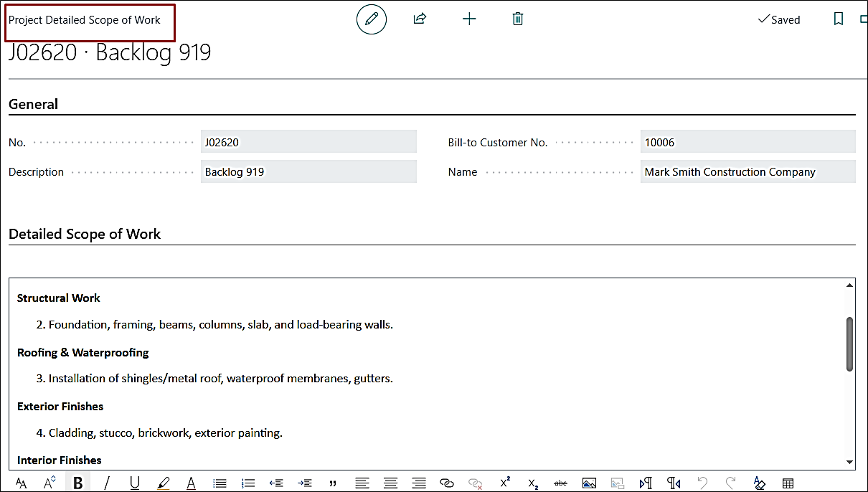Open the font color tool
The width and height of the screenshot is (868, 492).
[x=191, y=483]
